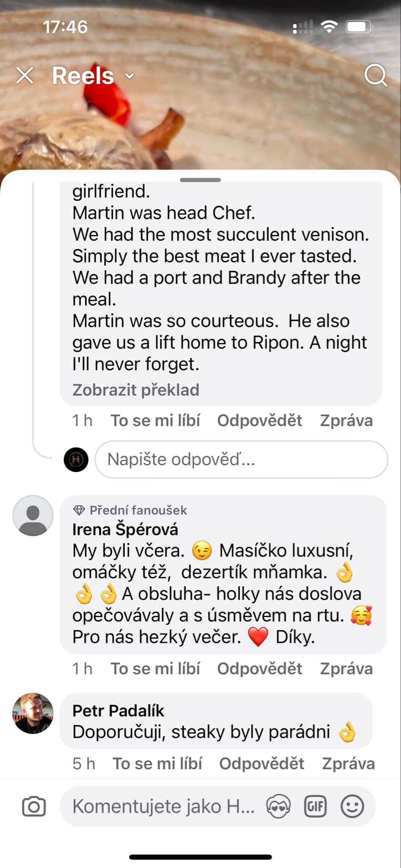Open the emoji smiley picker
The width and height of the screenshot is (401, 868).
click(352, 806)
